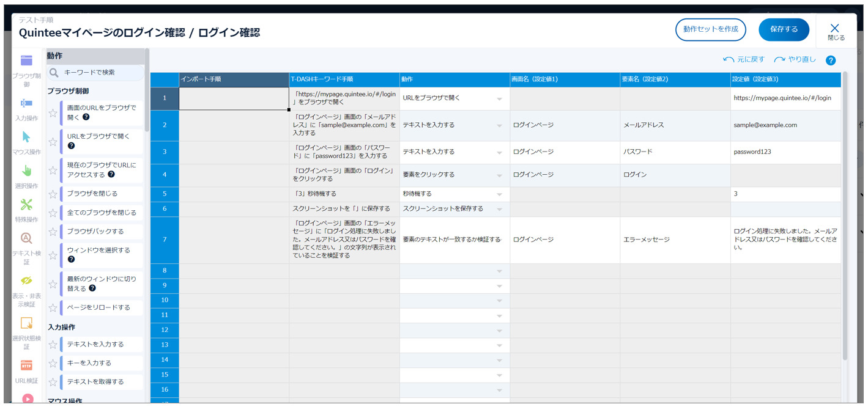
Task: Select the 表示・非表示検証 eye icon
Action: pyautogui.click(x=26, y=280)
